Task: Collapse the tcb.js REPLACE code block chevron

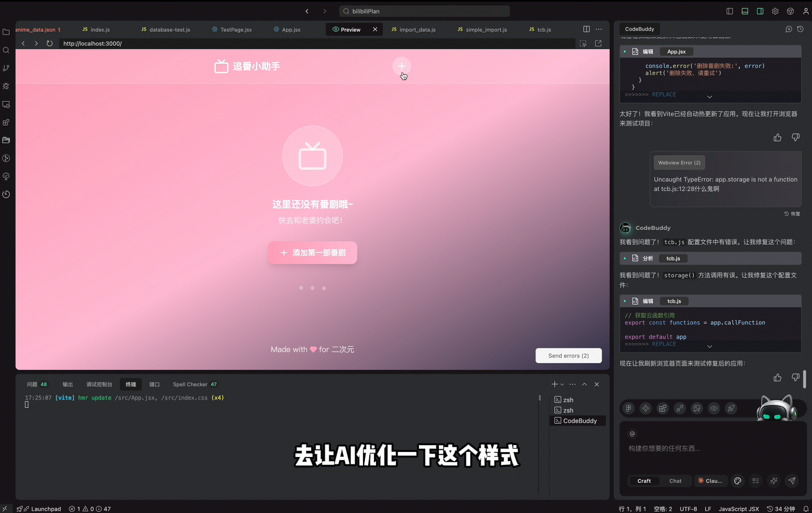Action: pos(710,346)
